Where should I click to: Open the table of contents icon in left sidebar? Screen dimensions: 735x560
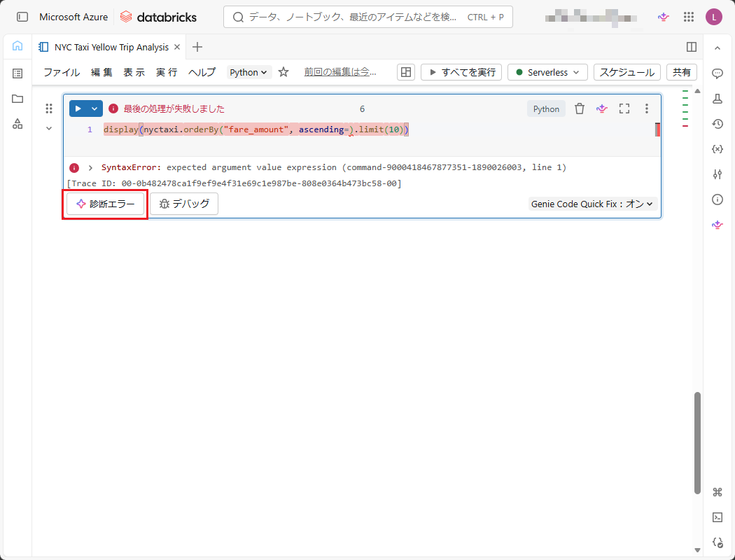pos(17,73)
